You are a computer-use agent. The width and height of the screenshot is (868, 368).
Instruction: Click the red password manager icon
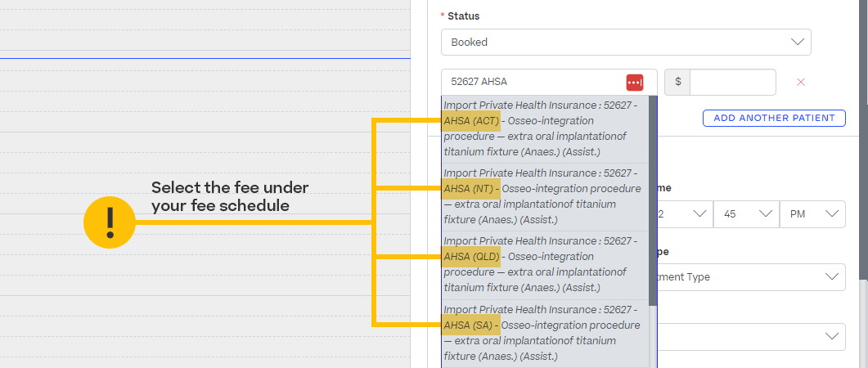pyautogui.click(x=634, y=83)
